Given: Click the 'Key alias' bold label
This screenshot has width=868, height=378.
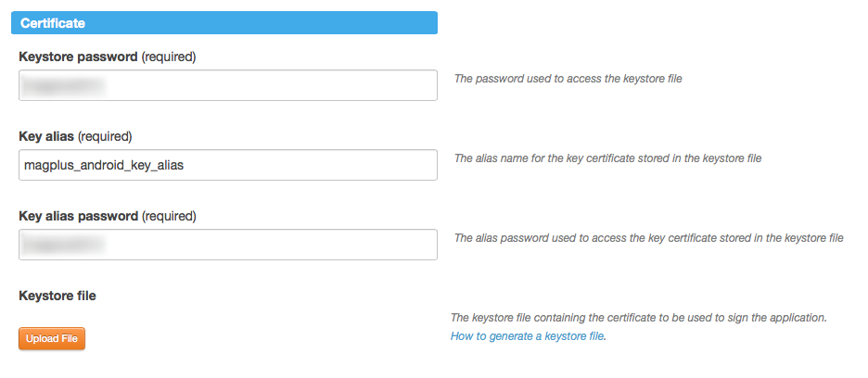Looking at the screenshot, I should [x=46, y=136].
